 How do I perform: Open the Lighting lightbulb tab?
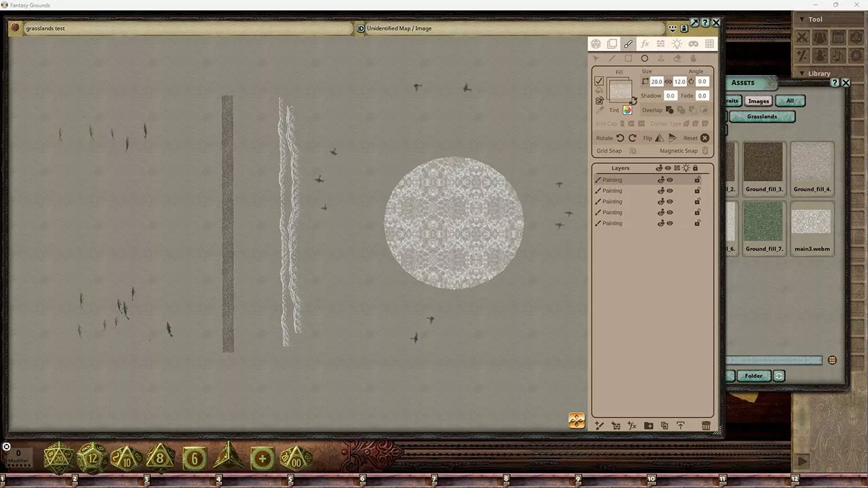[677, 44]
